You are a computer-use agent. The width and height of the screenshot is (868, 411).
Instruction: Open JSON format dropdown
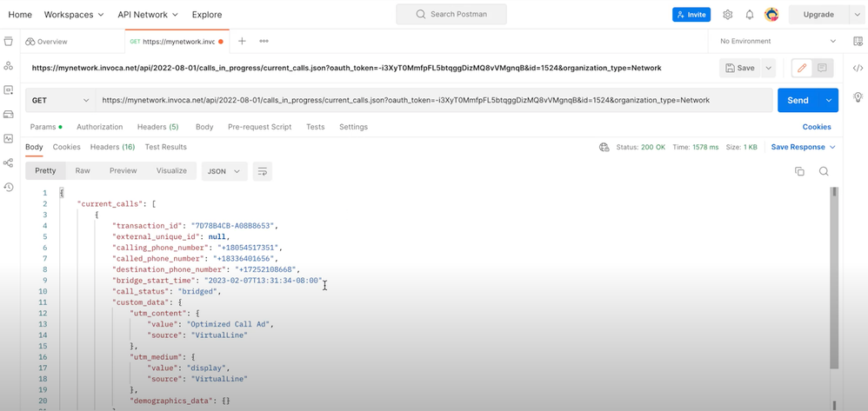pyautogui.click(x=224, y=171)
